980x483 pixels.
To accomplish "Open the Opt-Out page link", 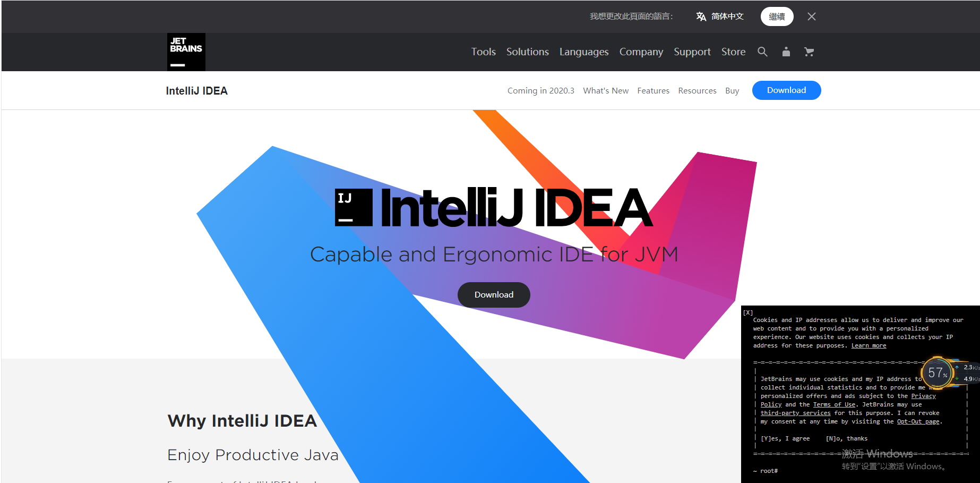I will (918, 422).
